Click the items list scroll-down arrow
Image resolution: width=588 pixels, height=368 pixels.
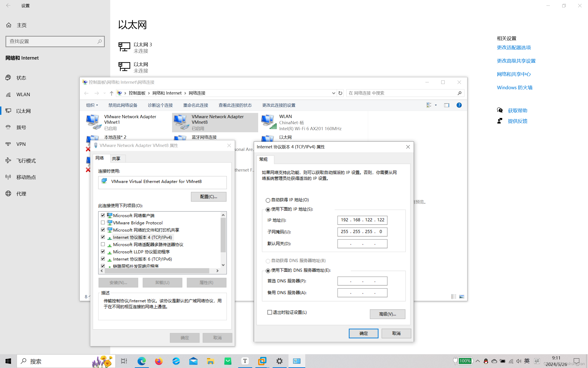[223, 265]
